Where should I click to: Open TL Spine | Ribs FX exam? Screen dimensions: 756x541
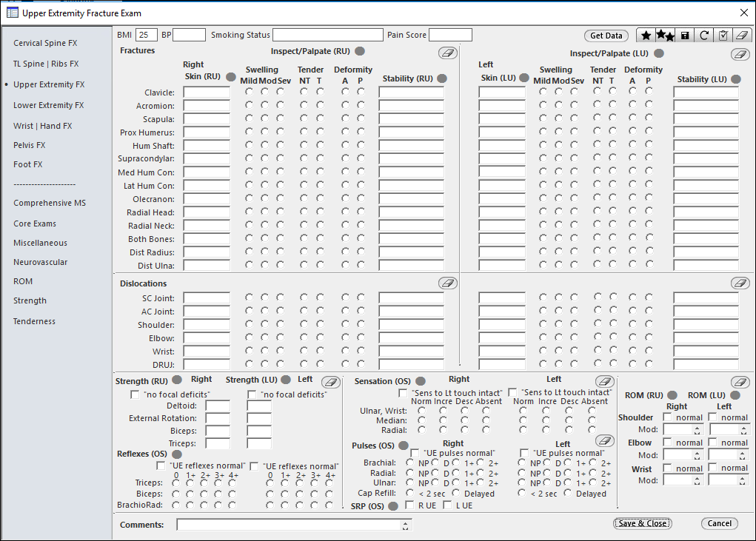pos(46,64)
